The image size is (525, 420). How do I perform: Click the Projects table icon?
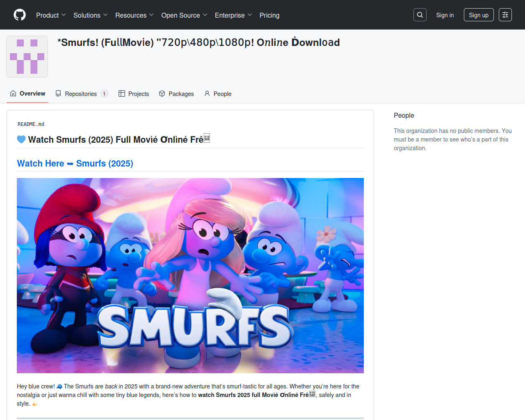tap(122, 94)
